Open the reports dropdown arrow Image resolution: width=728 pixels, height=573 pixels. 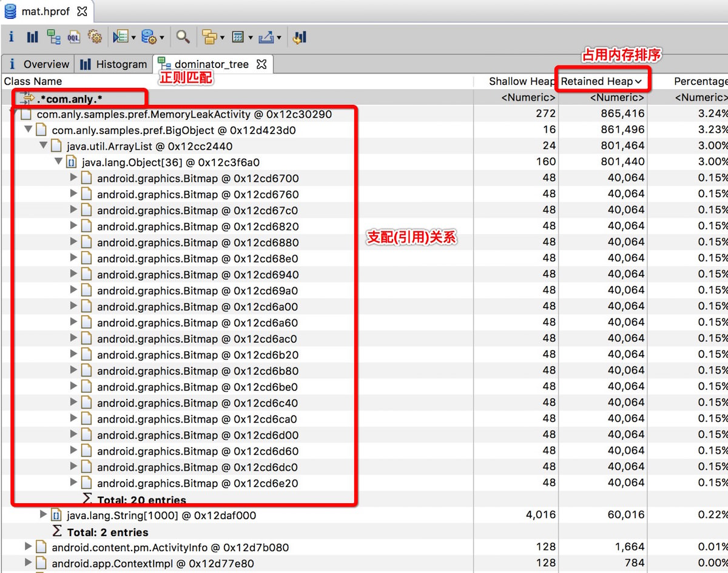(x=133, y=38)
